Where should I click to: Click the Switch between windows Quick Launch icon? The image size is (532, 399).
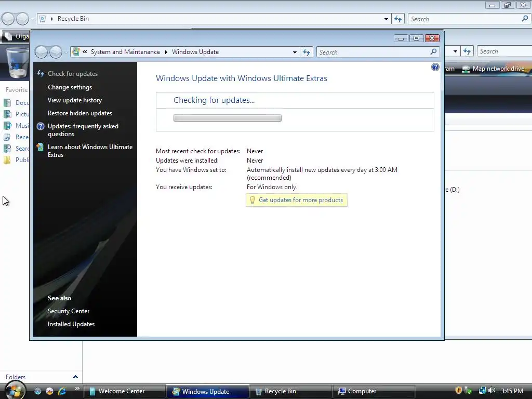coord(49,391)
